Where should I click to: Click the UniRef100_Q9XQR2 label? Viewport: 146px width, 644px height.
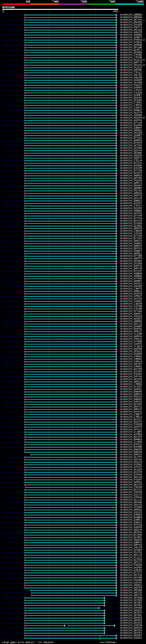(x=131, y=261)
